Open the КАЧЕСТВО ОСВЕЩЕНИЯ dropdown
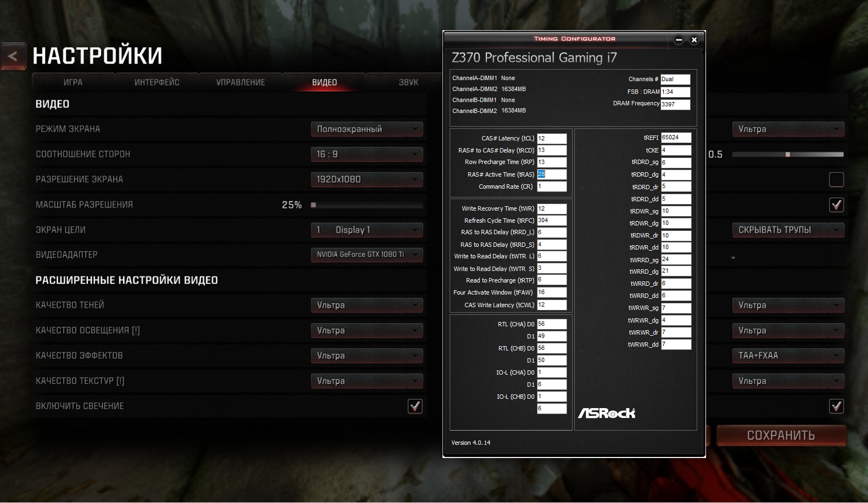868x503 pixels. (367, 330)
